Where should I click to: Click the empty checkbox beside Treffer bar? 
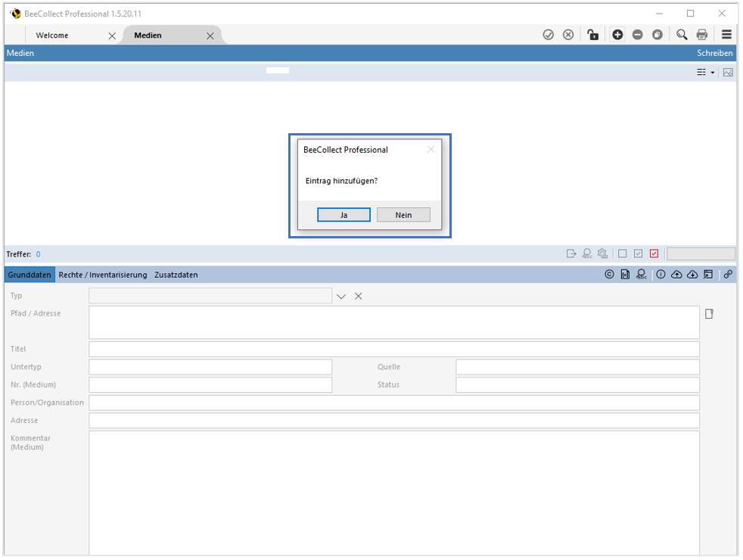[623, 254]
